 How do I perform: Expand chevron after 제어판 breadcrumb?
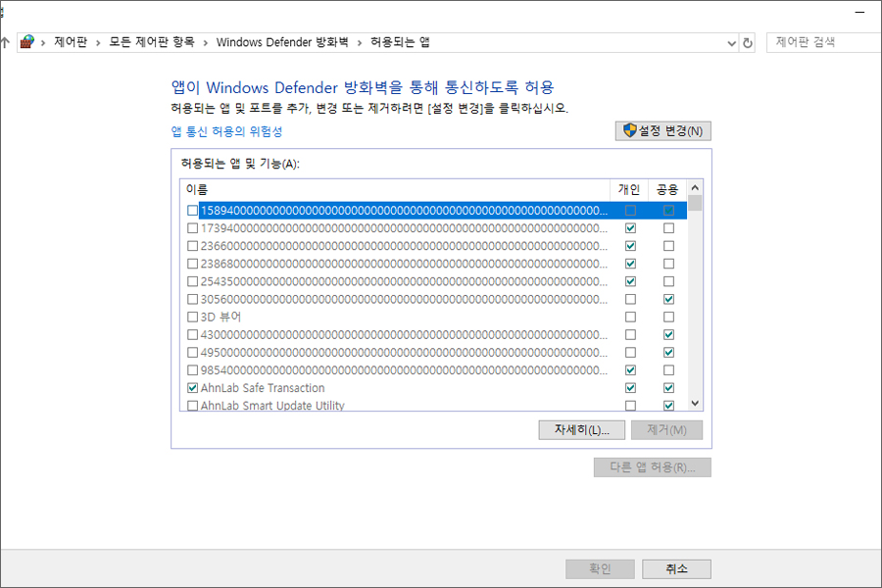(x=98, y=43)
